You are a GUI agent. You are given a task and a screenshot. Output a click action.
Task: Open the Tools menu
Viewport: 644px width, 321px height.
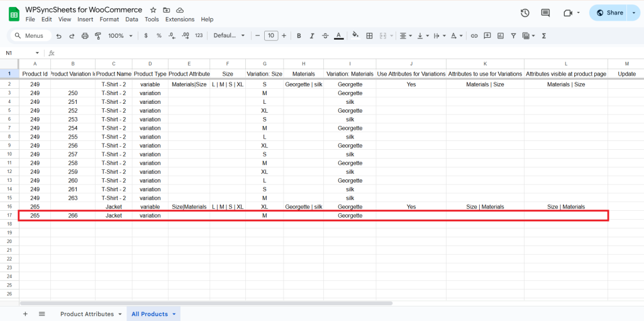pyautogui.click(x=152, y=20)
